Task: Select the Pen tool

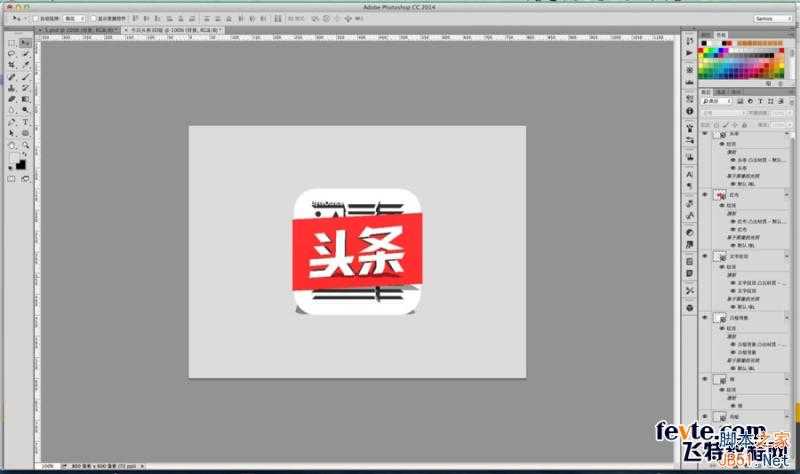Action: 12,121
